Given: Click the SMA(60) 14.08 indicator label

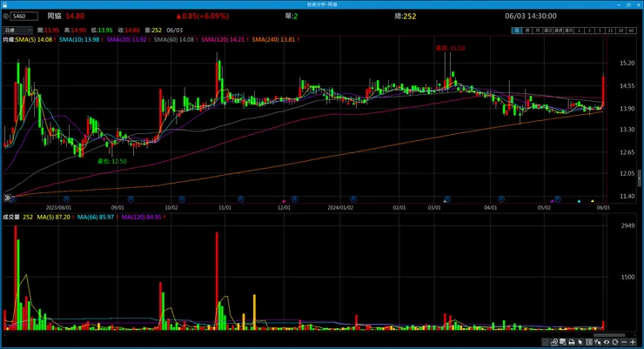Looking at the screenshot, I should (176, 39).
